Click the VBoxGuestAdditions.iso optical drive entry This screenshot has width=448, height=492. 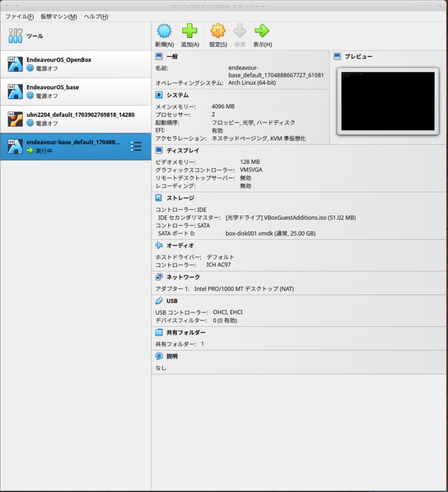(x=290, y=218)
